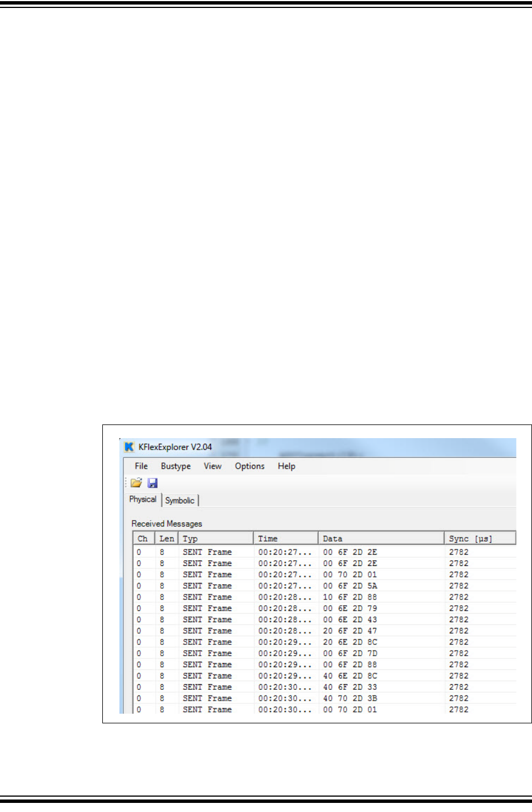Open the Bustype menu
The image size is (532, 812).
tap(176, 466)
